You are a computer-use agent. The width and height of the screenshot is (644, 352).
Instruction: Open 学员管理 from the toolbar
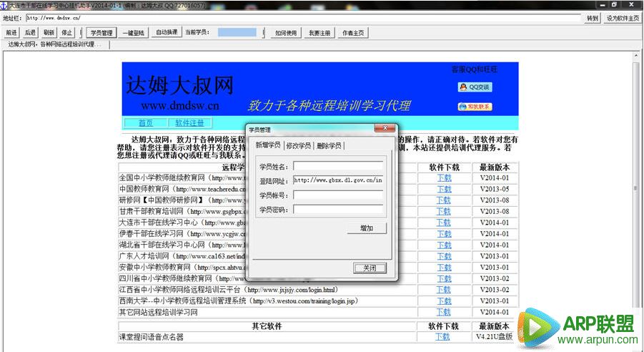101,32
